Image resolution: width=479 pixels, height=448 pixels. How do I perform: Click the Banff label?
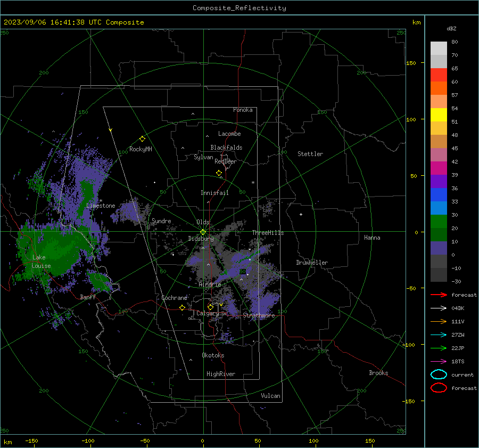pos(88,297)
